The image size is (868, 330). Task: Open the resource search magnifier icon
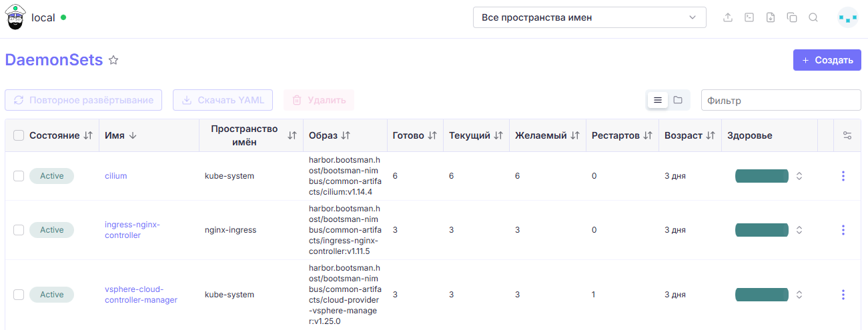pyautogui.click(x=813, y=18)
